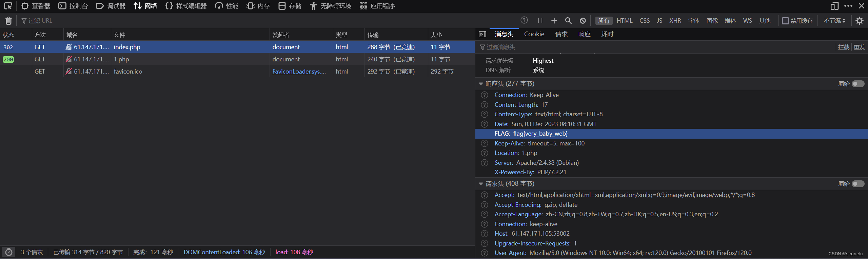Viewport: 868px width, 259px height.
Task: Open the 内存 memory tab
Action: coord(258,6)
